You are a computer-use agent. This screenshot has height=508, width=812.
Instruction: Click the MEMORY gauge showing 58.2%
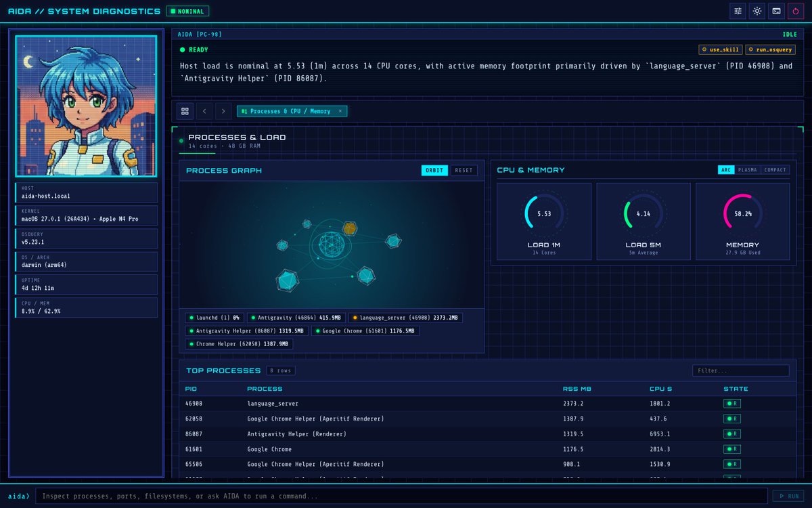click(743, 221)
